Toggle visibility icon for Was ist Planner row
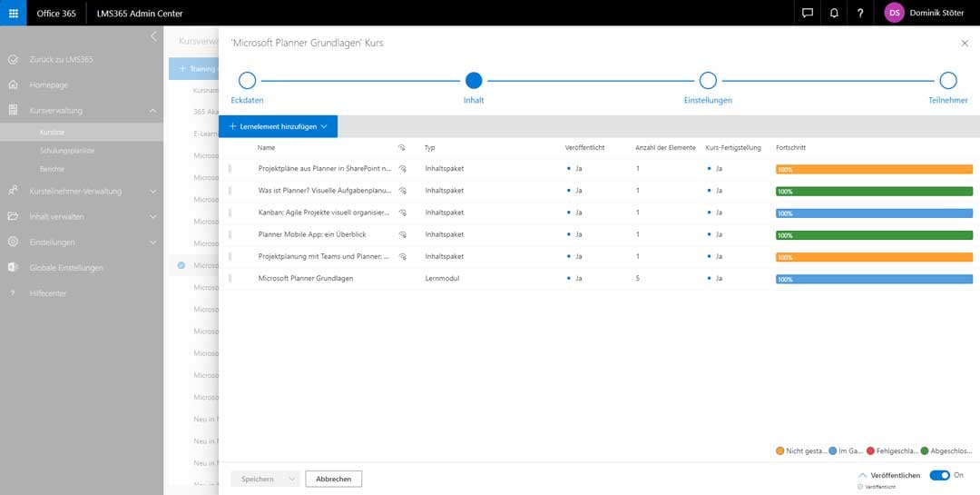This screenshot has height=495, width=980. point(403,190)
